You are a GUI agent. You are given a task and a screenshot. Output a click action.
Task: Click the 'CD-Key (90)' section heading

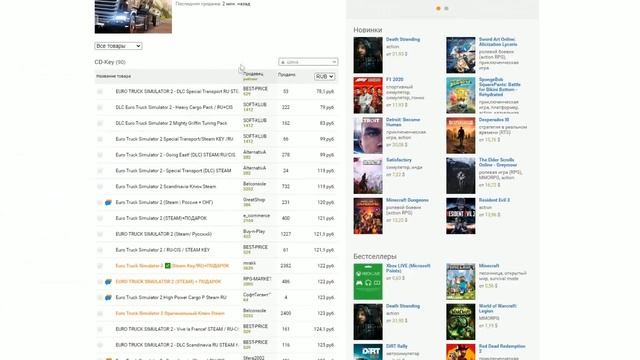[x=110, y=62]
